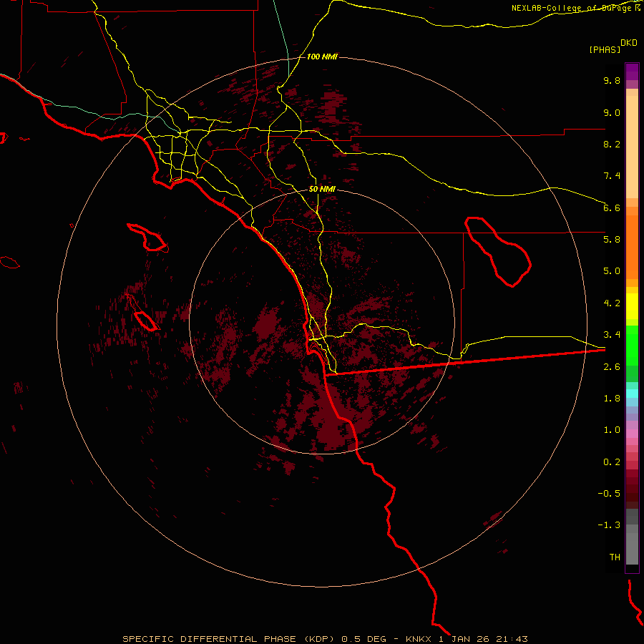
Task: Click the gray threshold band of color bar
Action: tap(632, 545)
